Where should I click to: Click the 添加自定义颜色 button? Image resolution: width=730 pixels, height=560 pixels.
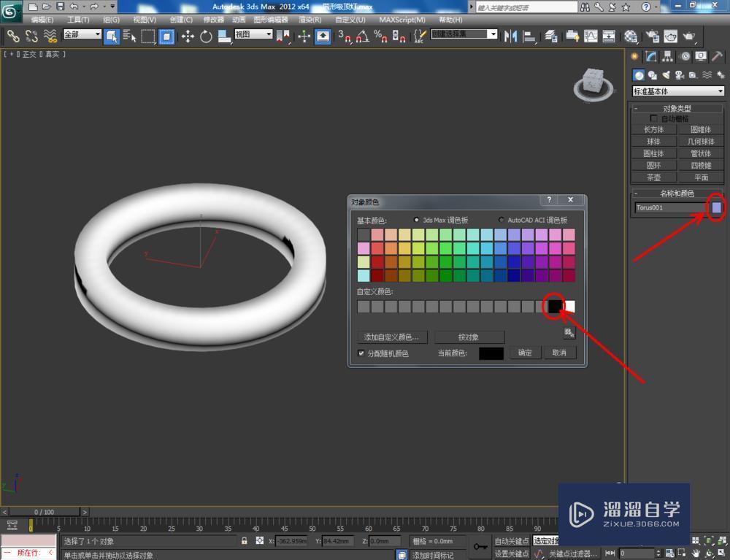[392, 337]
